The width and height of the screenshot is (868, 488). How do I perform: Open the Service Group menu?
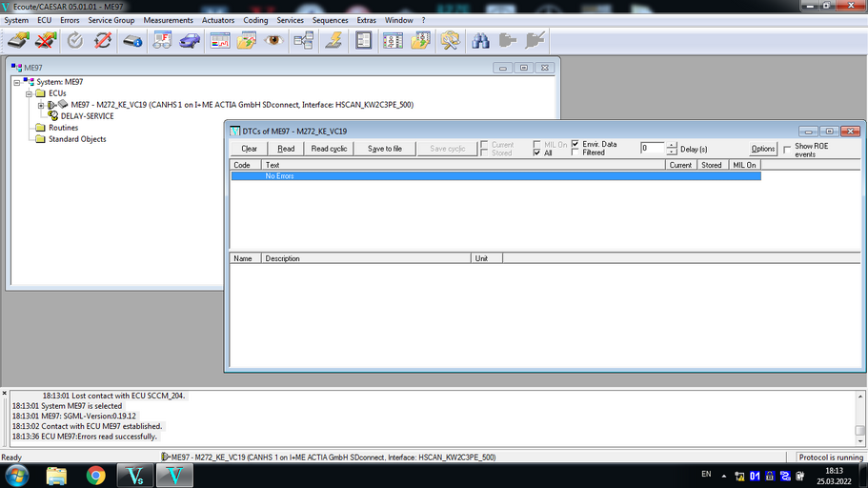[111, 20]
